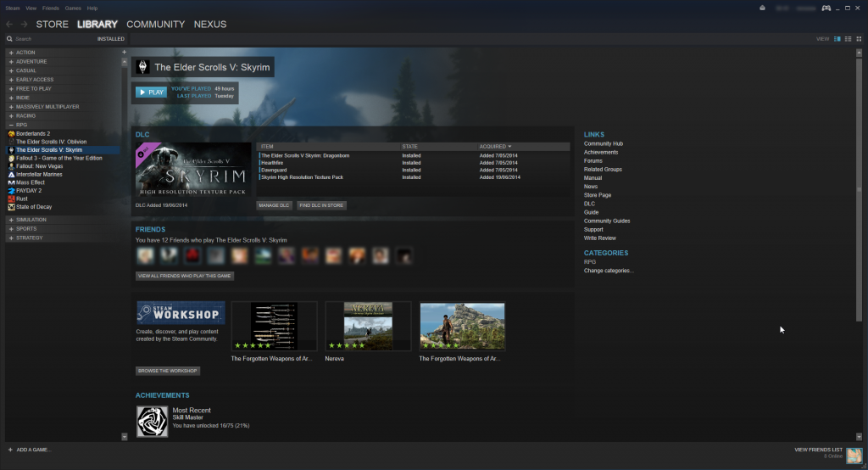Go to the COMMUNITY tab
This screenshot has width=868, height=470.
click(156, 25)
